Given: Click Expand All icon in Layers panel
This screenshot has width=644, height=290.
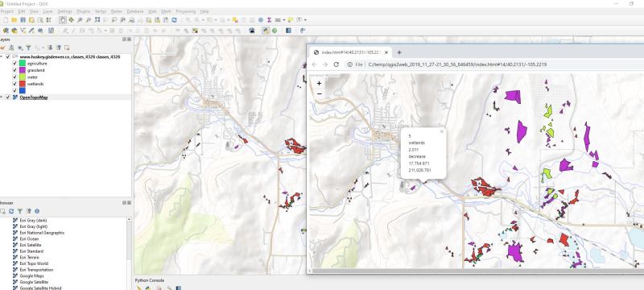Looking at the screenshot, I should click(50, 48).
